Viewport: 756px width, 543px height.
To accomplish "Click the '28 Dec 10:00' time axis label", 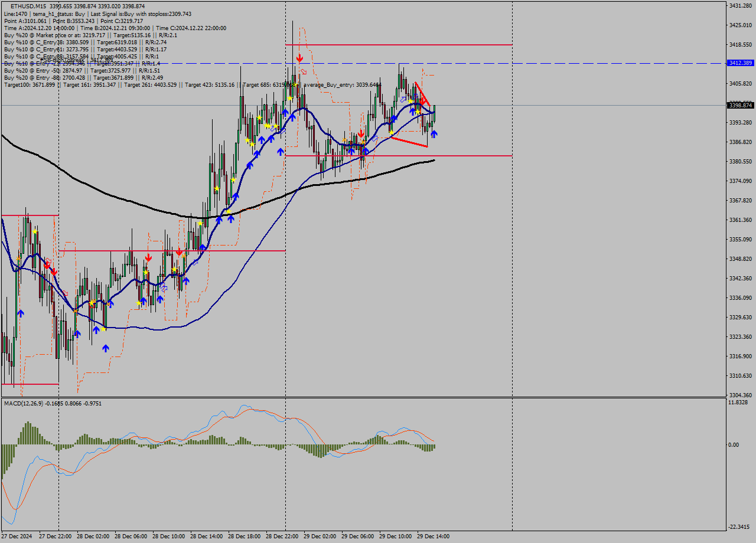I will [169, 537].
